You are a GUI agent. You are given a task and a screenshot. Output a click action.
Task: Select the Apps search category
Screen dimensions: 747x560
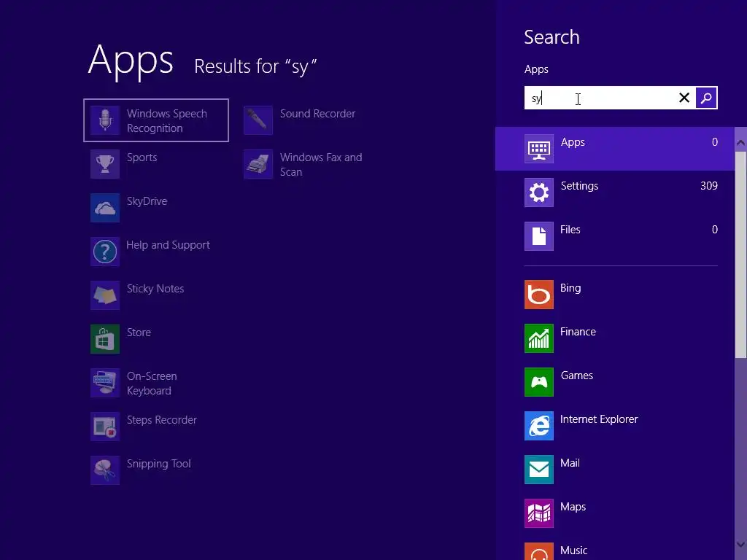point(614,149)
